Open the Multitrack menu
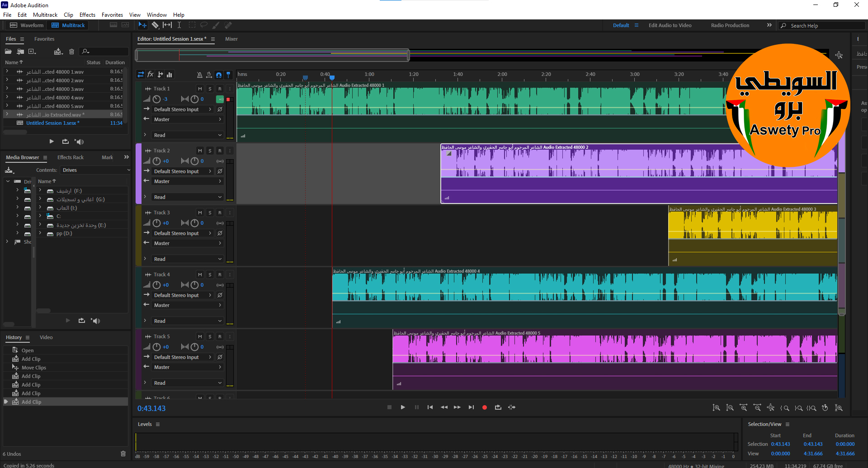 45,15
